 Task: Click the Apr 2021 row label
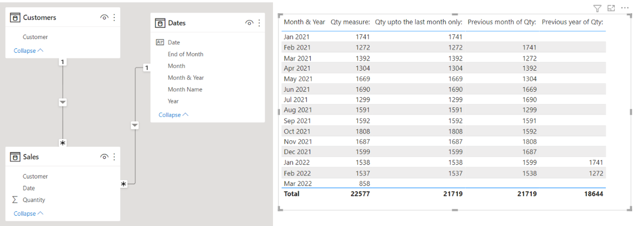point(297,68)
